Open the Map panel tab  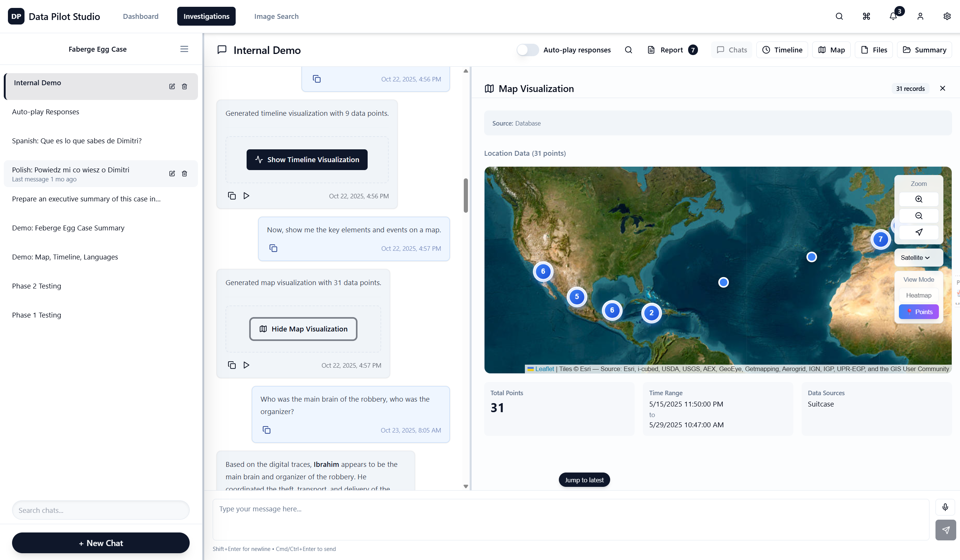click(x=831, y=50)
